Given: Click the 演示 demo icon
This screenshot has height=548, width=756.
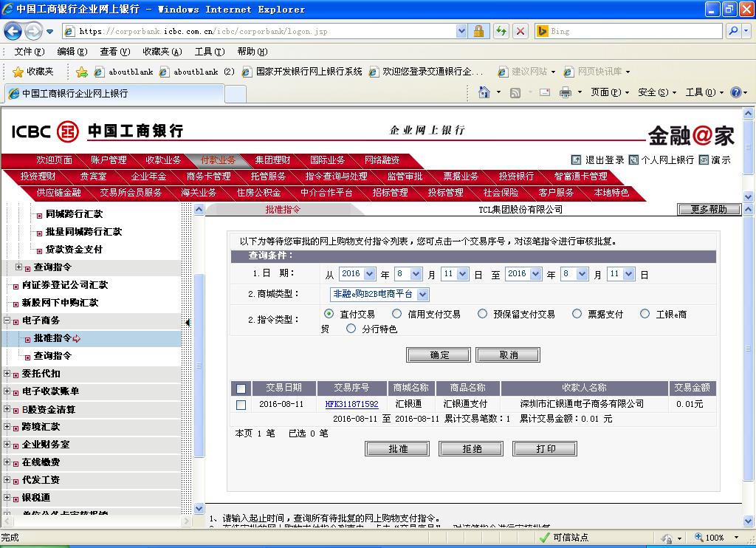Looking at the screenshot, I should tap(704, 160).
